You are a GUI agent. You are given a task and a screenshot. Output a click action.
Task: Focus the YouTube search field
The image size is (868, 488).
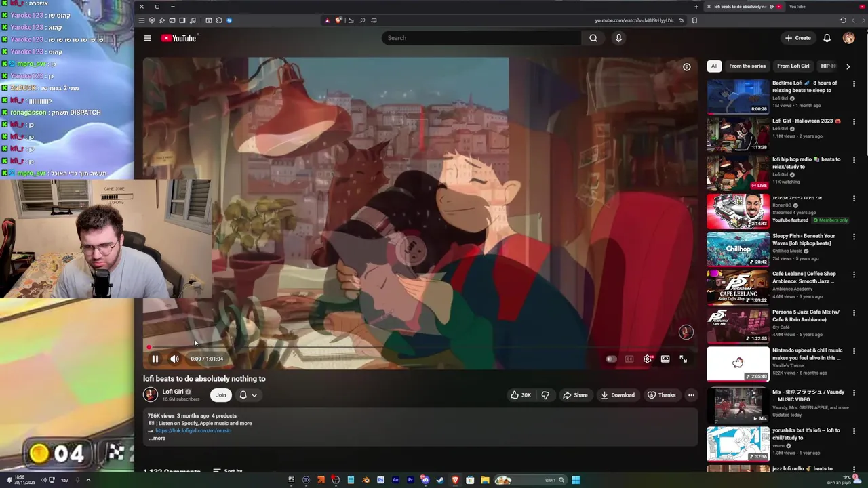[481, 38]
